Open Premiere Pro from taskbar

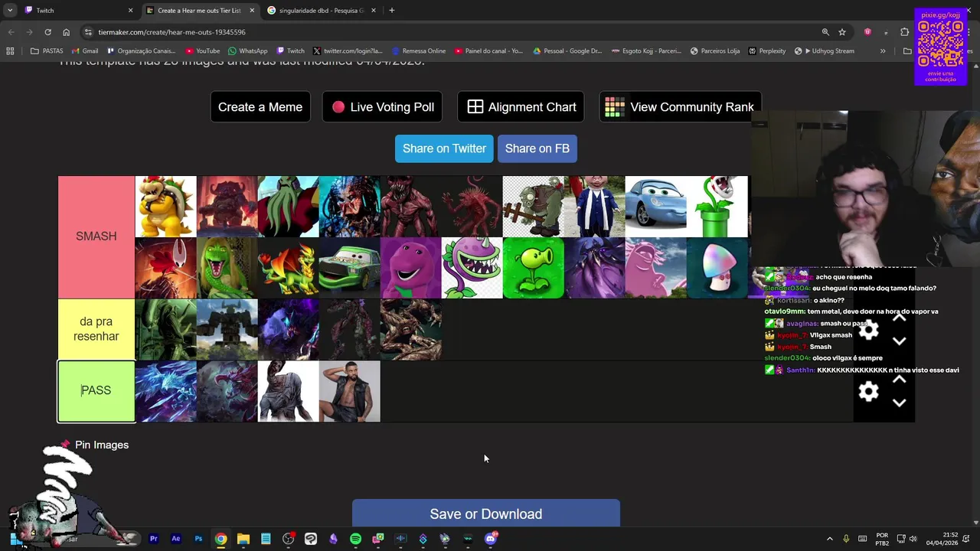pyautogui.click(x=154, y=539)
